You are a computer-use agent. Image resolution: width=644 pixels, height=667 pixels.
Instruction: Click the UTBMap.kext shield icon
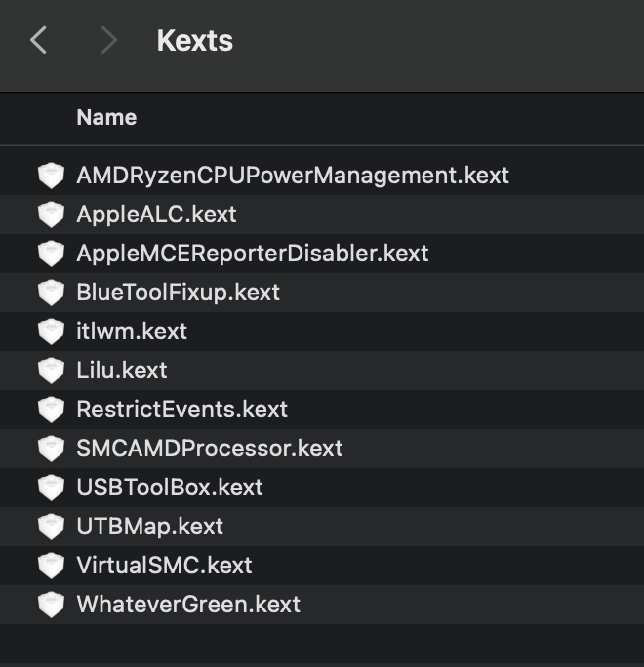point(51,527)
